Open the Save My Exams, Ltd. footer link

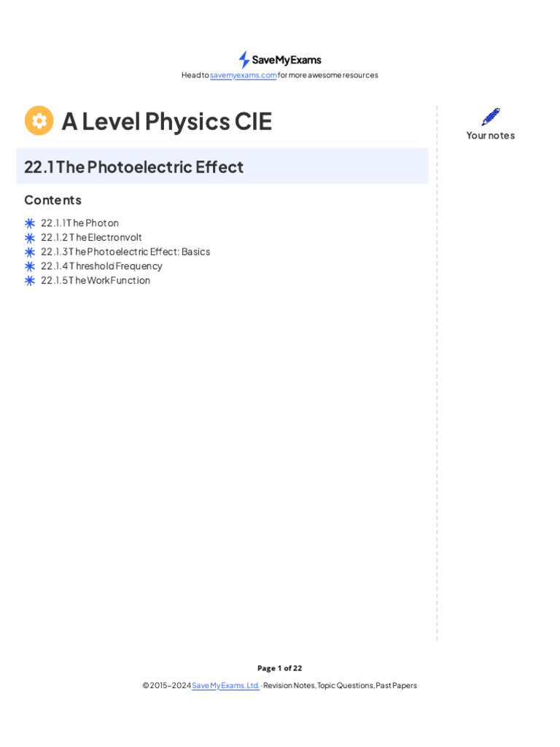(225, 686)
